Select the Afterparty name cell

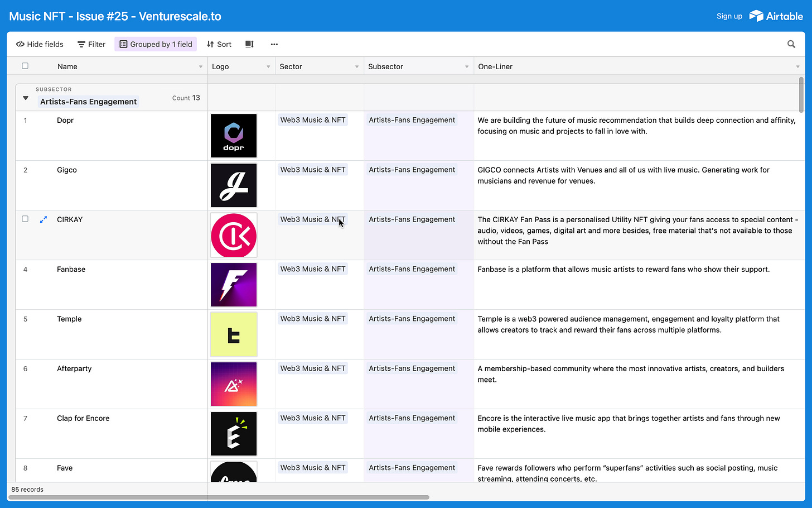[112, 384]
